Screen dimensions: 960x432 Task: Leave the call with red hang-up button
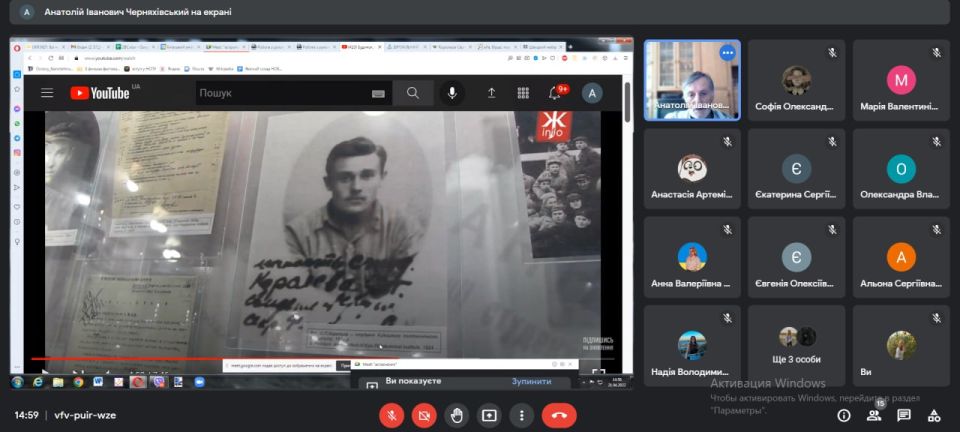[559, 415]
